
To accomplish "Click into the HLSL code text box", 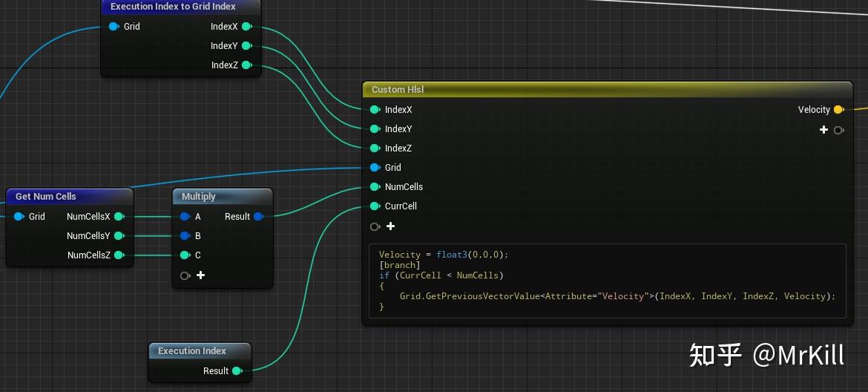I will (x=608, y=281).
